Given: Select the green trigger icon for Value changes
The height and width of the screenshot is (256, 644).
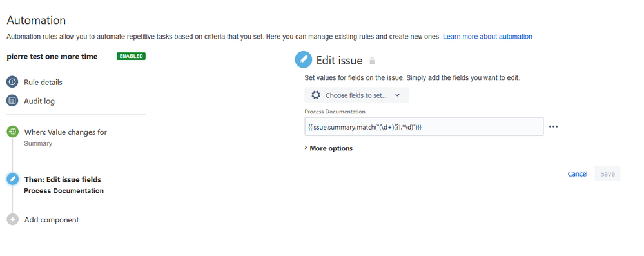Looking at the screenshot, I should [12, 132].
